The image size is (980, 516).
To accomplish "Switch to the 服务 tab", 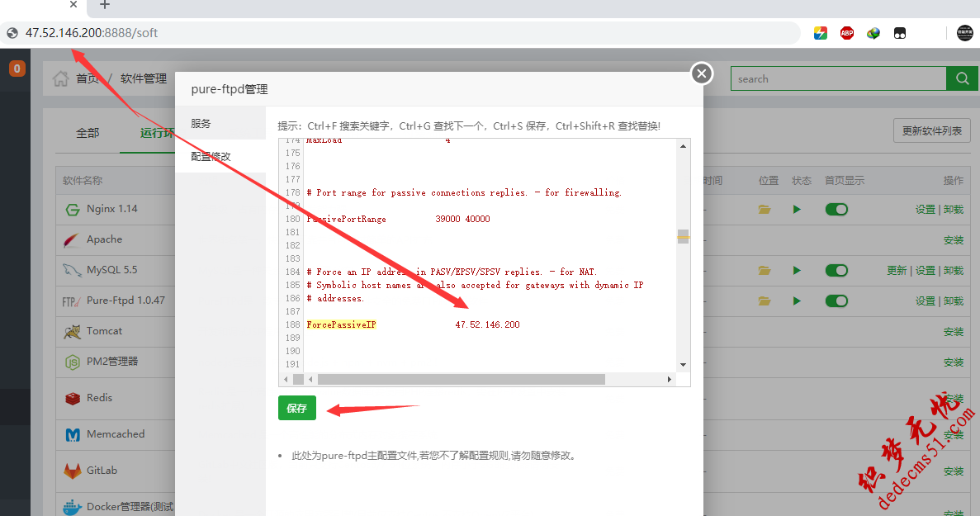I will [201, 123].
